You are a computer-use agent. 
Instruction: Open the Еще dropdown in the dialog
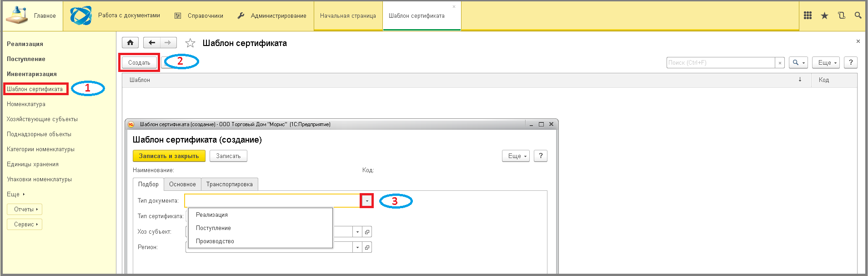click(516, 156)
